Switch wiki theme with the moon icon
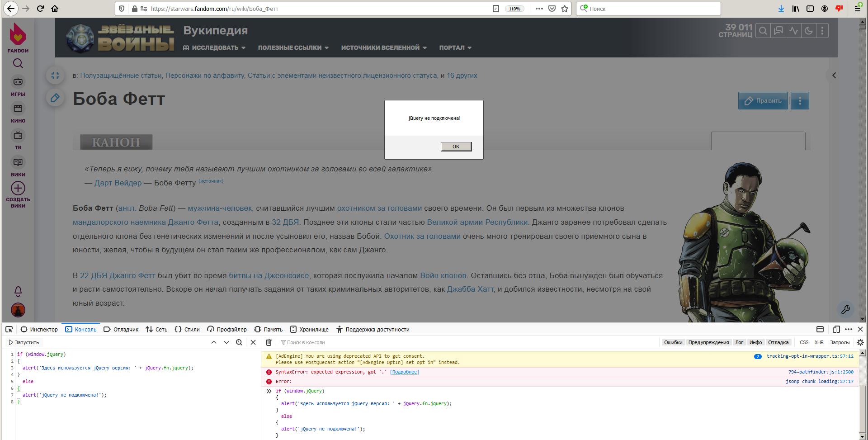Viewport: 868px width, 440px height. (809, 31)
